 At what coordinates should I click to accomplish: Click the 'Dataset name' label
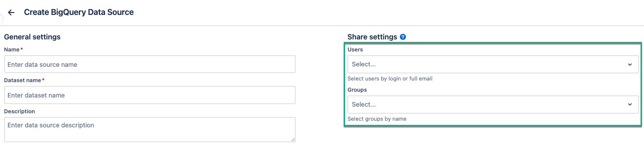(22, 80)
